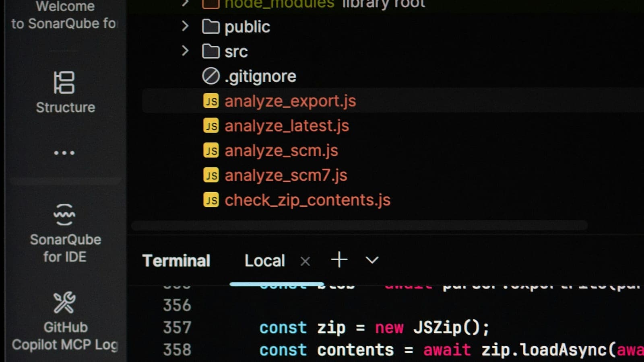The width and height of the screenshot is (644, 362).
Task: Select the src folder name
Action: coord(236,52)
